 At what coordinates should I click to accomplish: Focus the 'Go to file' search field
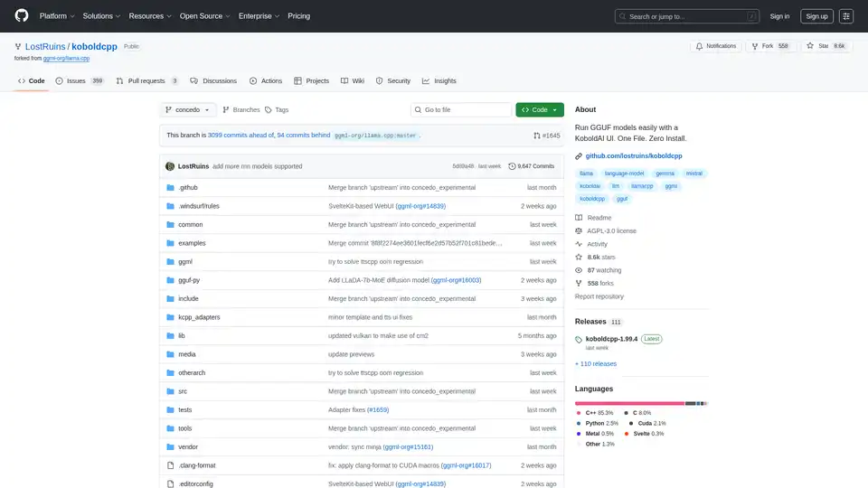pos(461,109)
